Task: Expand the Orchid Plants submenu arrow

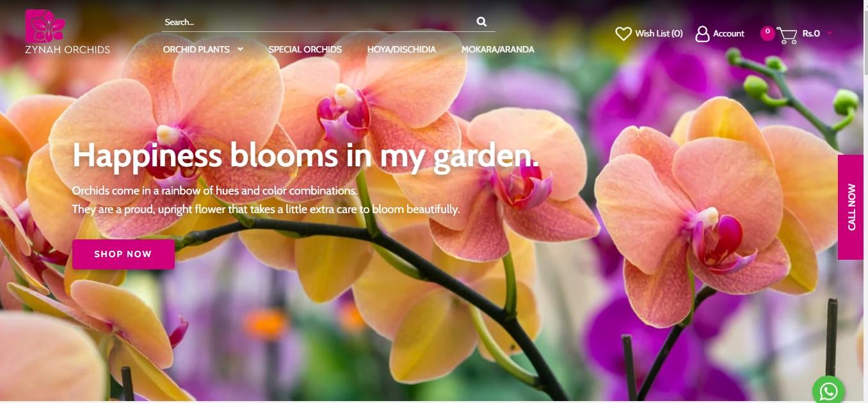Action: pyautogui.click(x=240, y=49)
